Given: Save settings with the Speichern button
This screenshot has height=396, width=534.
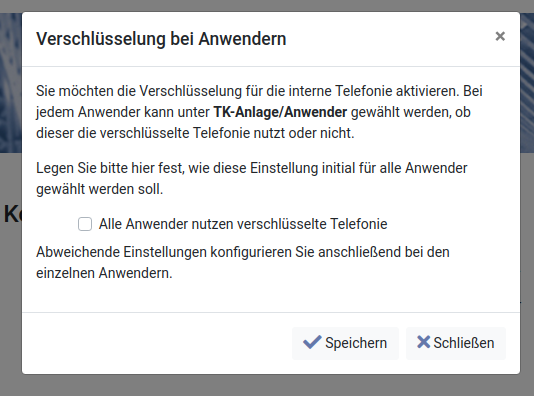Looking at the screenshot, I should (345, 343).
